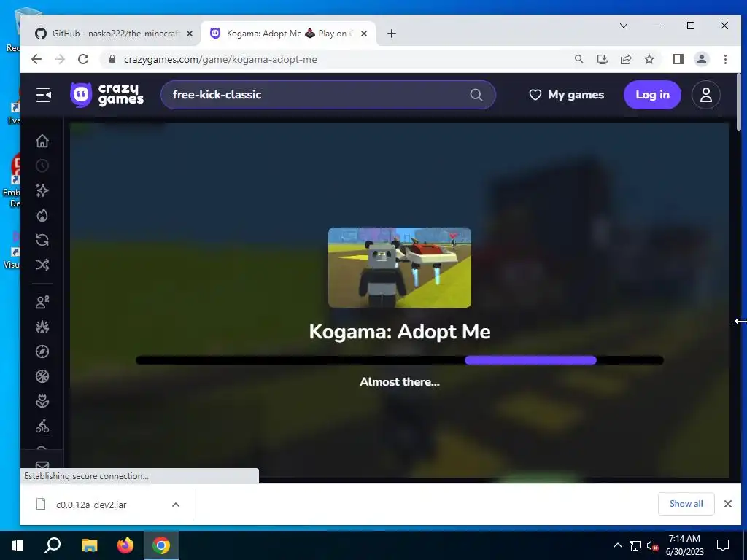
Task: Close the Kogama: Adopt Me tab
Action: coord(364,34)
